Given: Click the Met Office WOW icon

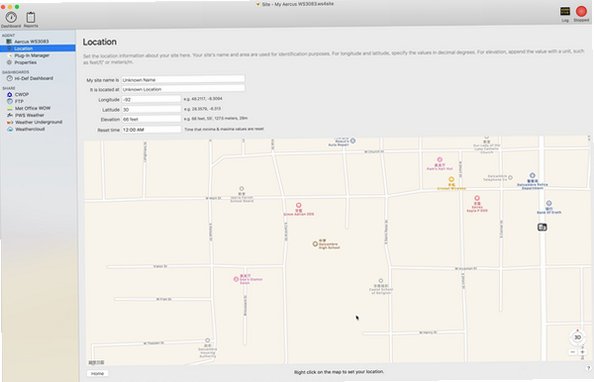Looking at the screenshot, I should 10,108.
